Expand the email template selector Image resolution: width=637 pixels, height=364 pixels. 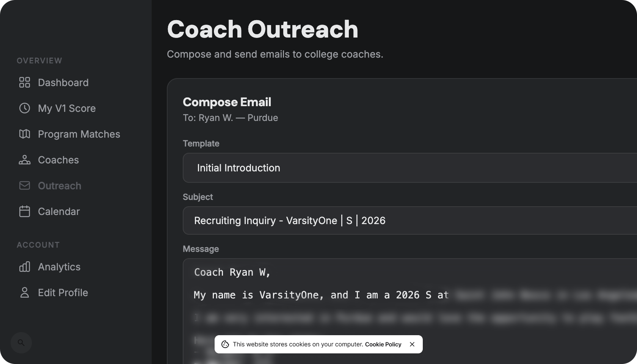coord(341,168)
